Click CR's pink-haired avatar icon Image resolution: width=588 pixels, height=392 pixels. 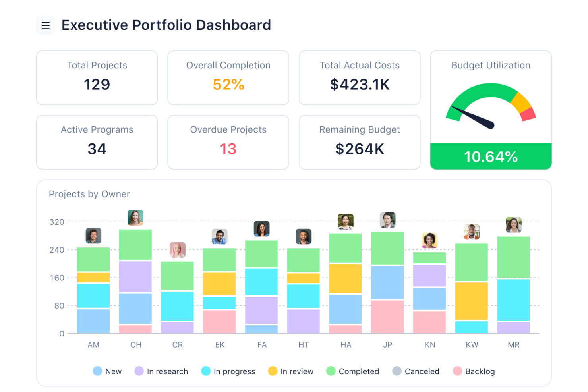point(178,251)
